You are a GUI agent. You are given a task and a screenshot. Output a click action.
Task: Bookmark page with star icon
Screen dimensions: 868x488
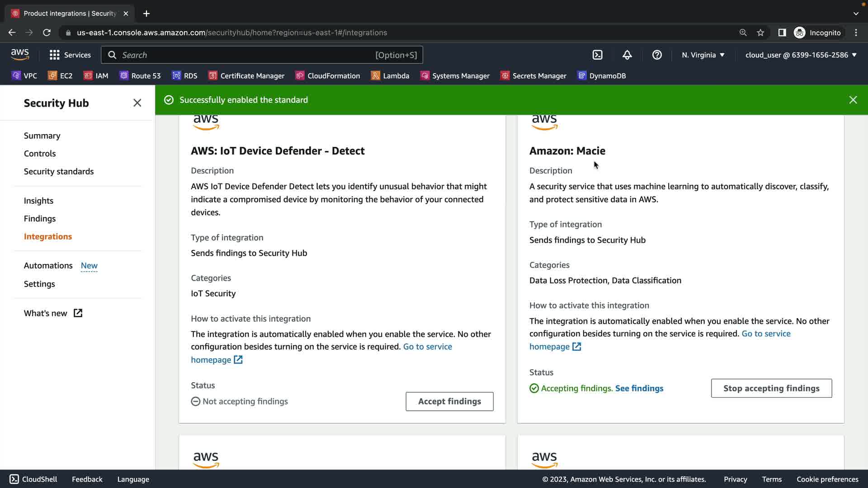[760, 33]
